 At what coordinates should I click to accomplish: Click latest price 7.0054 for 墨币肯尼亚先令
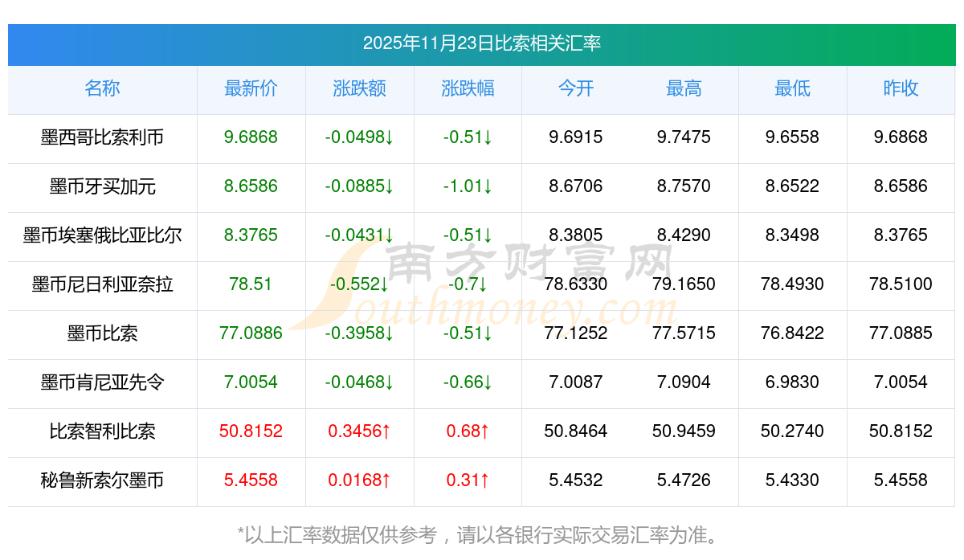251,382
